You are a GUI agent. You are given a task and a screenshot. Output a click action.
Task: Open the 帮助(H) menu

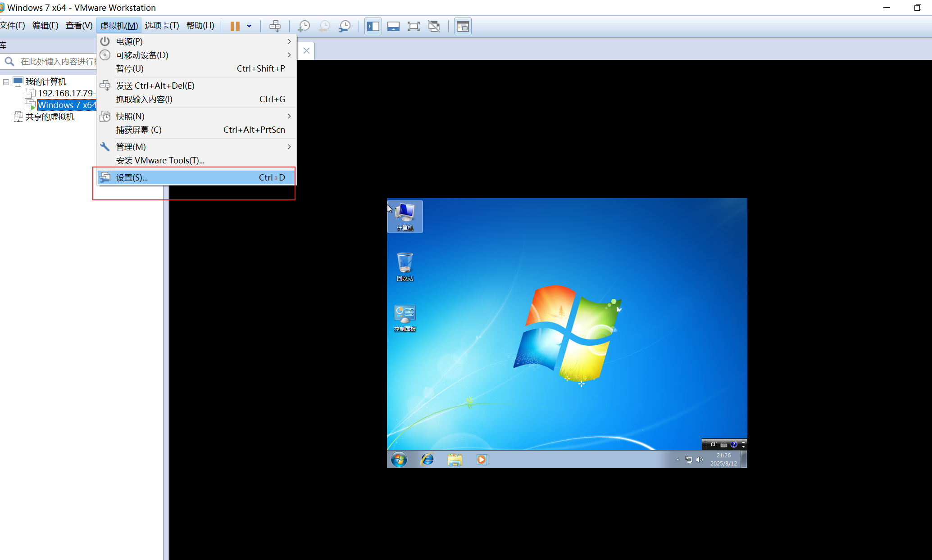pos(200,26)
